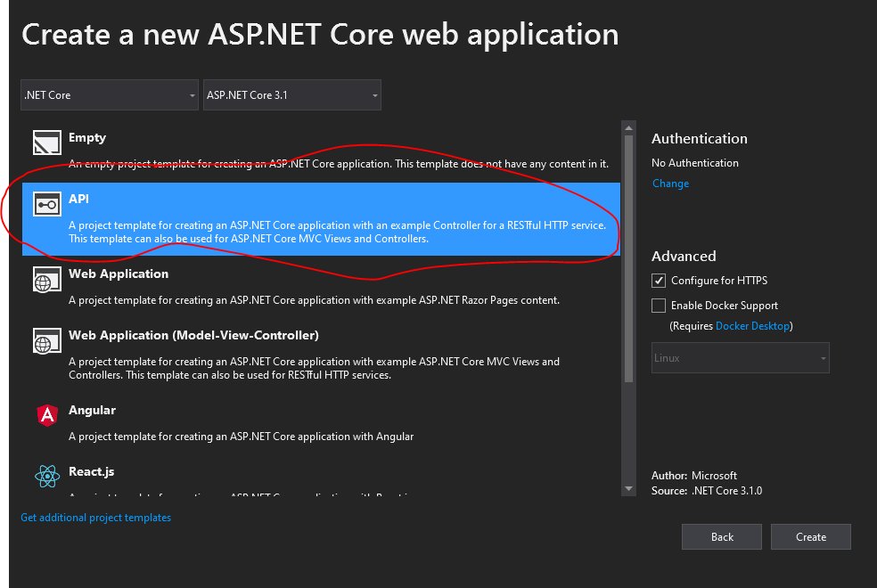Image resolution: width=877 pixels, height=588 pixels.
Task: Click the template list scrollbar thumb
Action: pyautogui.click(x=628, y=258)
